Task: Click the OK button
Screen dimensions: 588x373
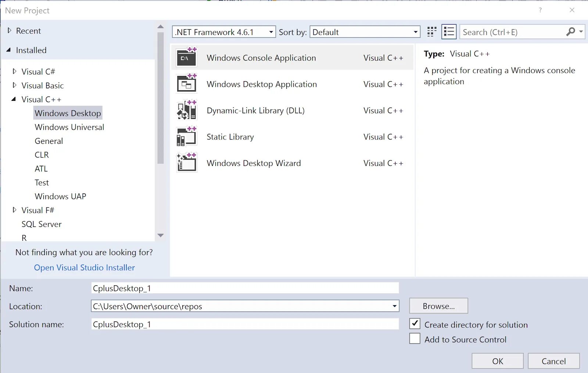Action: (498, 361)
